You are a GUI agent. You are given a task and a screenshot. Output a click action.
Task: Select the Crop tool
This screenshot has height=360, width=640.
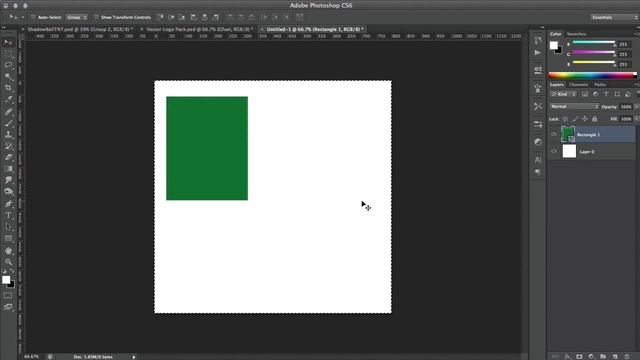coord(8,88)
